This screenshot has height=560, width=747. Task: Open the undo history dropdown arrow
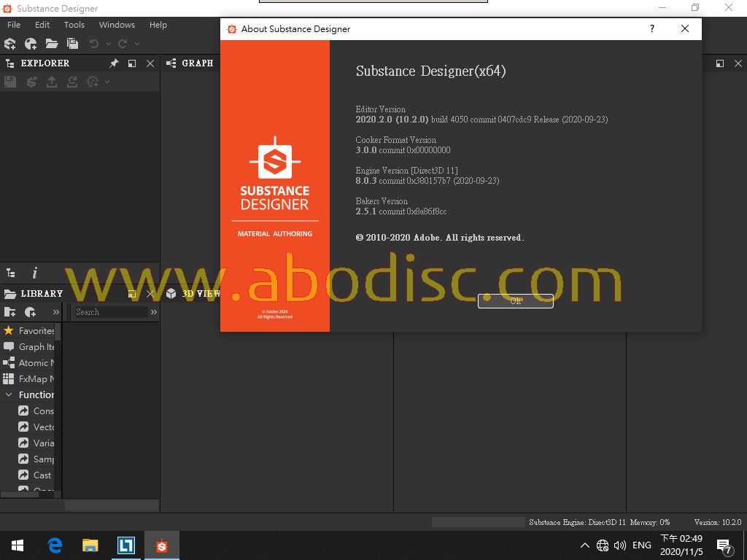click(109, 44)
